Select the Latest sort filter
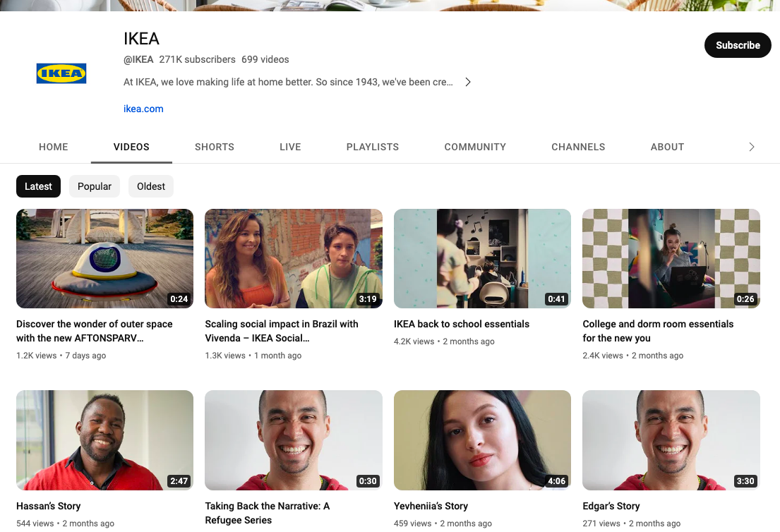The height and width of the screenshot is (532, 780). coord(38,186)
